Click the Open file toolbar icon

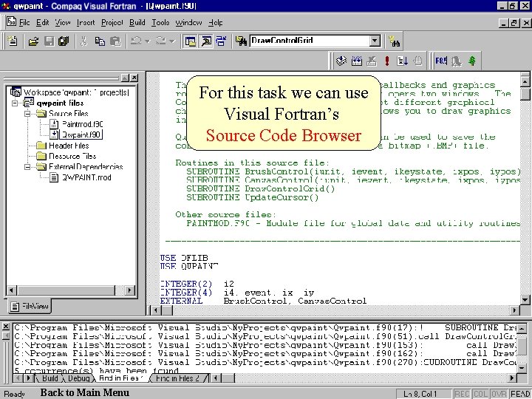(x=33, y=41)
